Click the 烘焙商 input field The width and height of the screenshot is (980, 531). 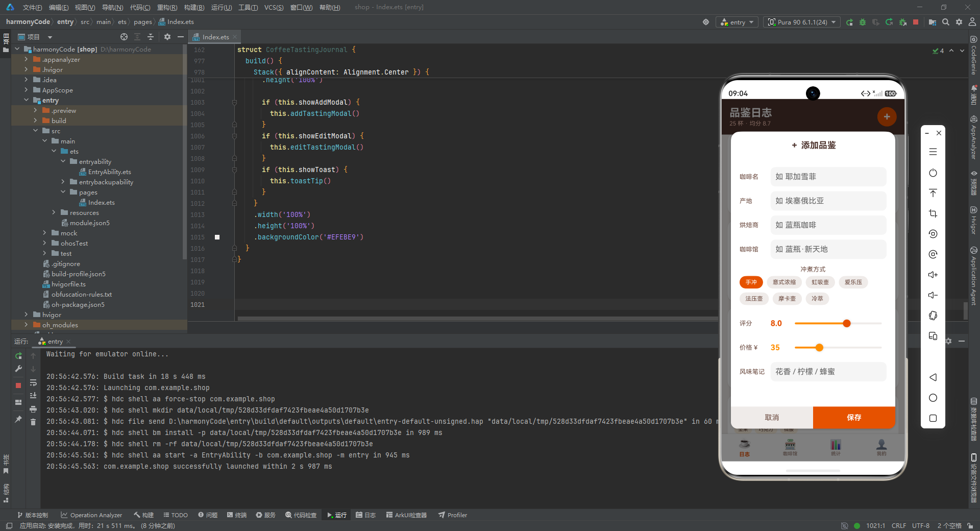(828, 225)
